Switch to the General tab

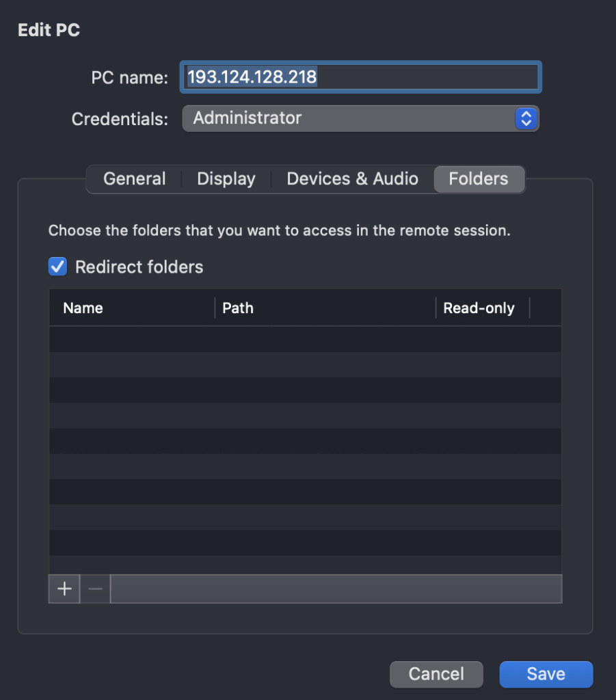pos(135,179)
